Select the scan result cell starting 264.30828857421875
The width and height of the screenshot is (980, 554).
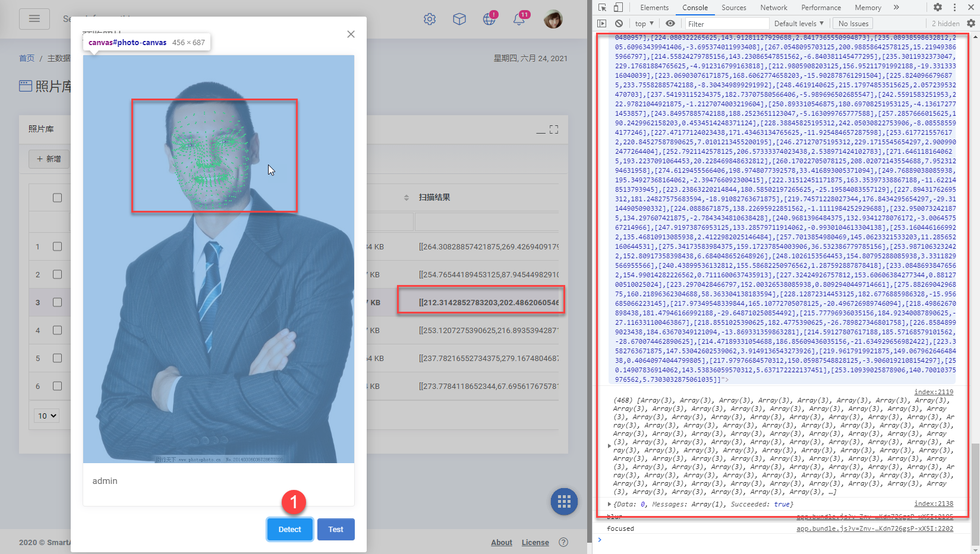click(x=489, y=246)
